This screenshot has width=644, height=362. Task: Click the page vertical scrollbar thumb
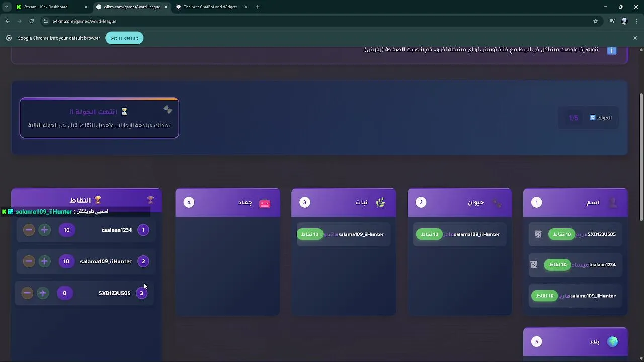641,156
